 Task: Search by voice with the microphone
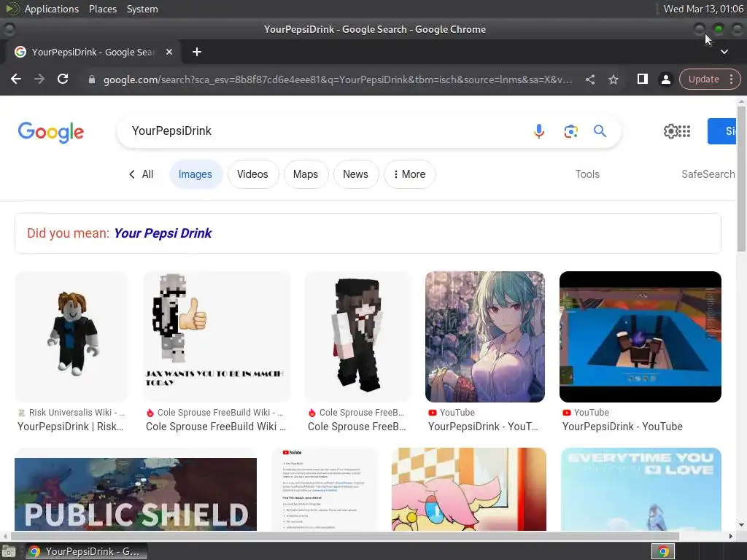point(539,131)
